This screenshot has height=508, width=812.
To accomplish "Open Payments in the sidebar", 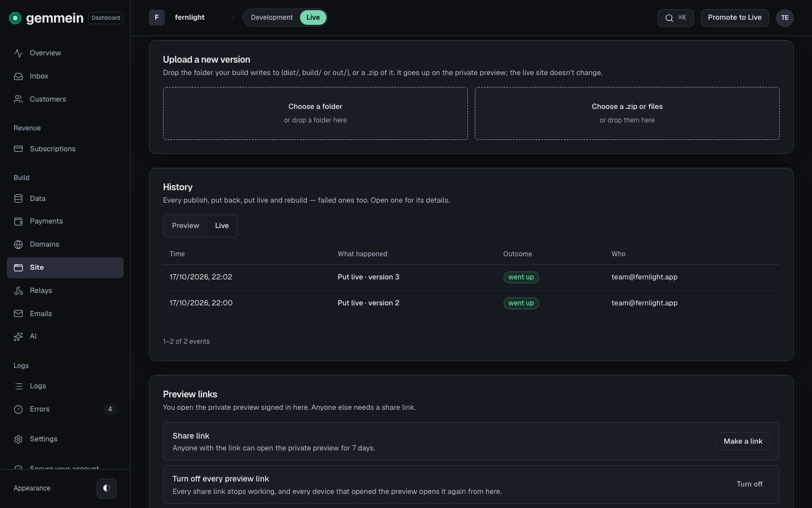I will [65, 221].
